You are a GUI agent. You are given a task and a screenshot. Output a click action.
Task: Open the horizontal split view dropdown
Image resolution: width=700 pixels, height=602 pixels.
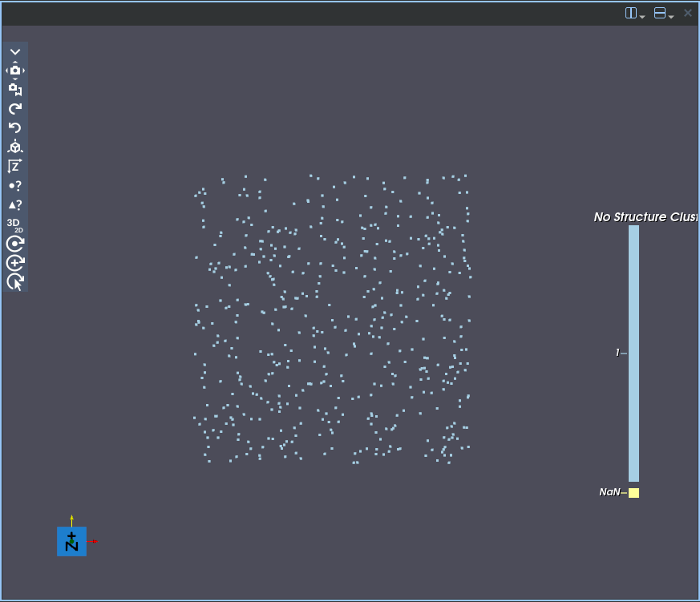point(670,14)
